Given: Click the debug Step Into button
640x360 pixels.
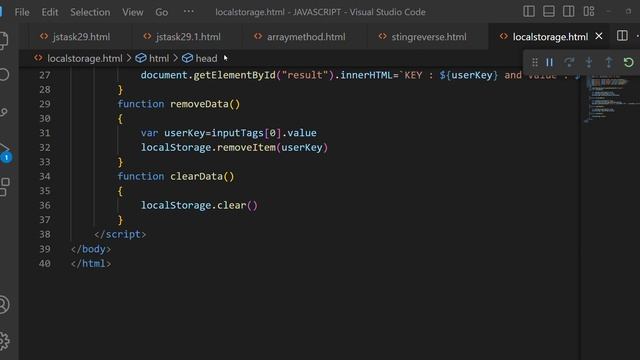Looking at the screenshot, I should click(x=589, y=62).
